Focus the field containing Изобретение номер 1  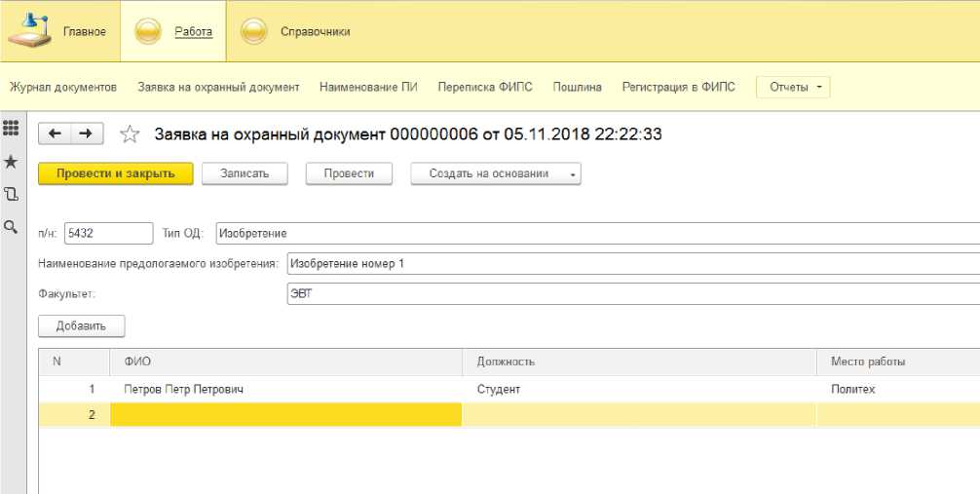633,263
